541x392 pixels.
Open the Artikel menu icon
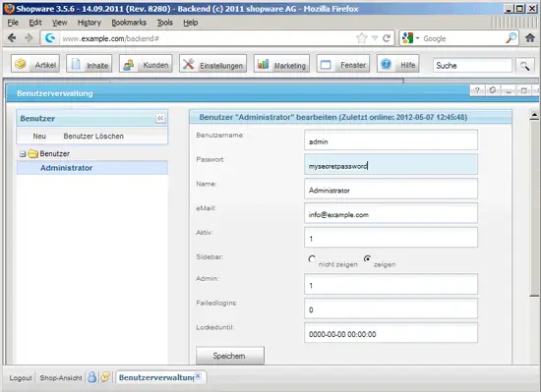(x=21, y=64)
